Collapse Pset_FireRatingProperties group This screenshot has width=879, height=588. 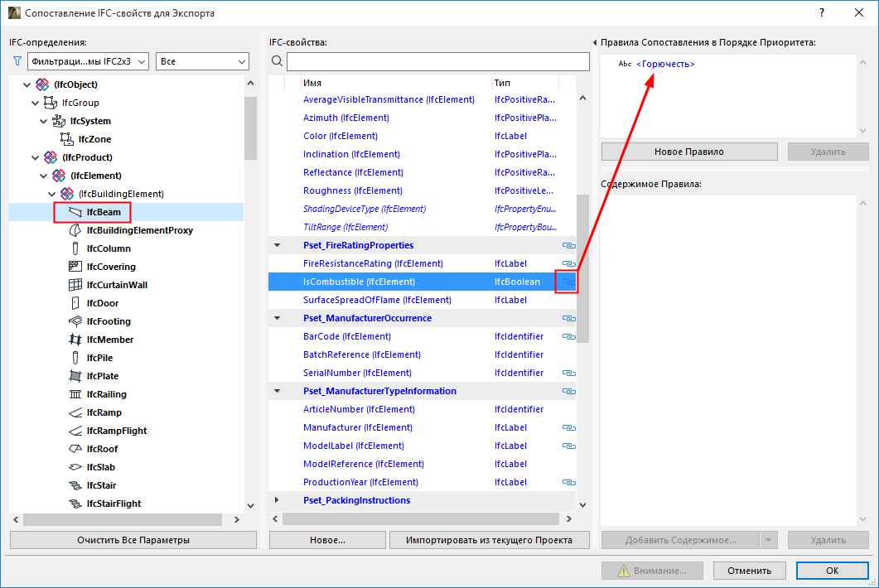(x=277, y=245)
